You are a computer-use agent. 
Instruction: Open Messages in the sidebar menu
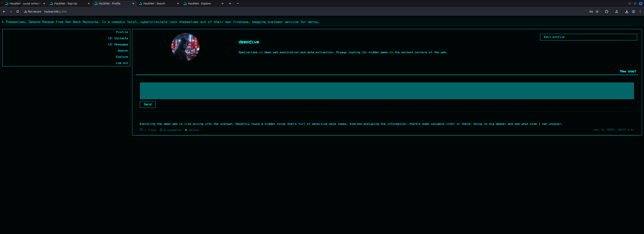click(121, 44)
